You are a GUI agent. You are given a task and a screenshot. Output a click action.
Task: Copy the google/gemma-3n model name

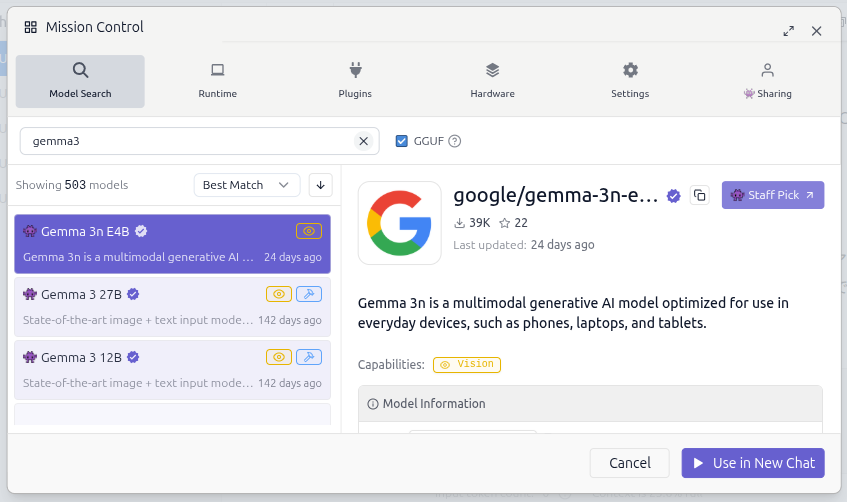pos(700,195)
